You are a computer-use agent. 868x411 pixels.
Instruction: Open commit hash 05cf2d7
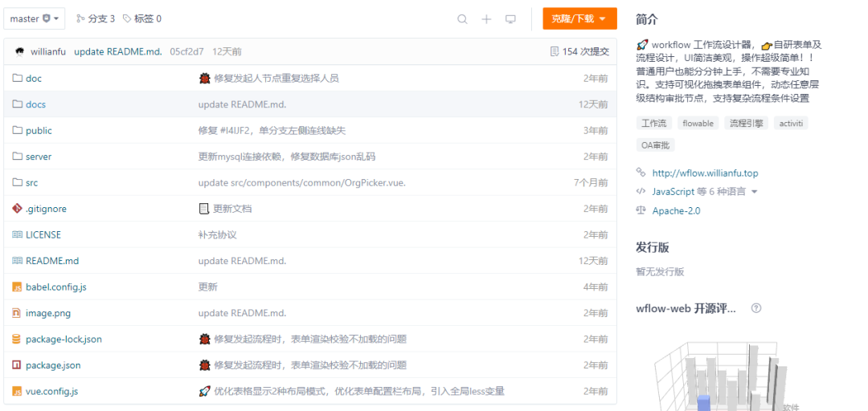click(x=186, y=51)
